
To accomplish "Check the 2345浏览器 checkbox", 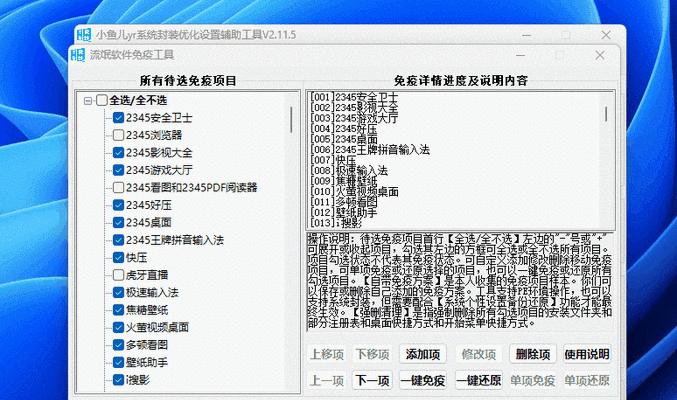I will (118, 135).
